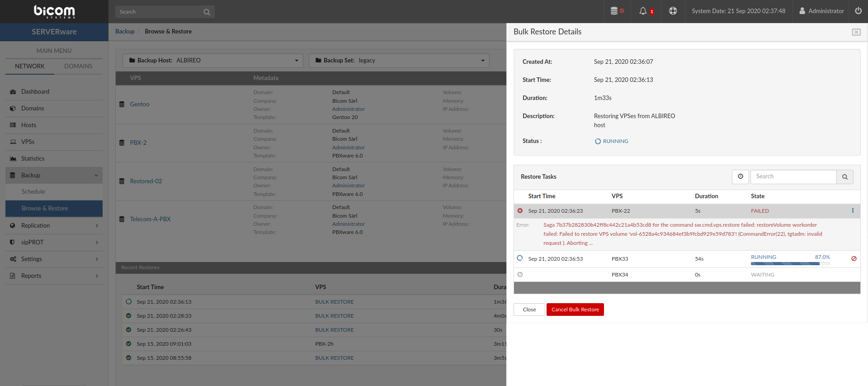Open the Gentoo VPS link
This screenshot has height=386, width=868.
pyautogui.click(x=140, y=105)
